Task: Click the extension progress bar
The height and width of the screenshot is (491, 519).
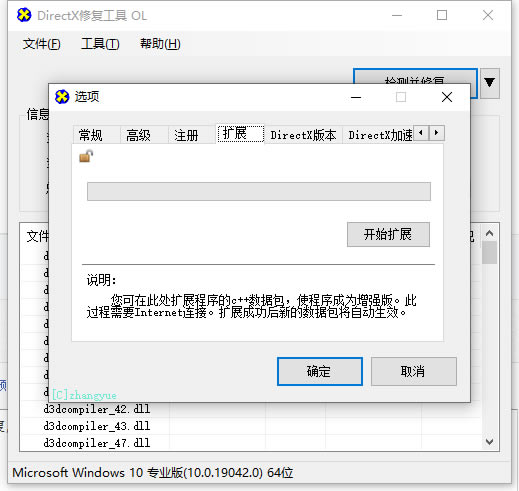Action: pyautogui.click(x=259, y=191)
